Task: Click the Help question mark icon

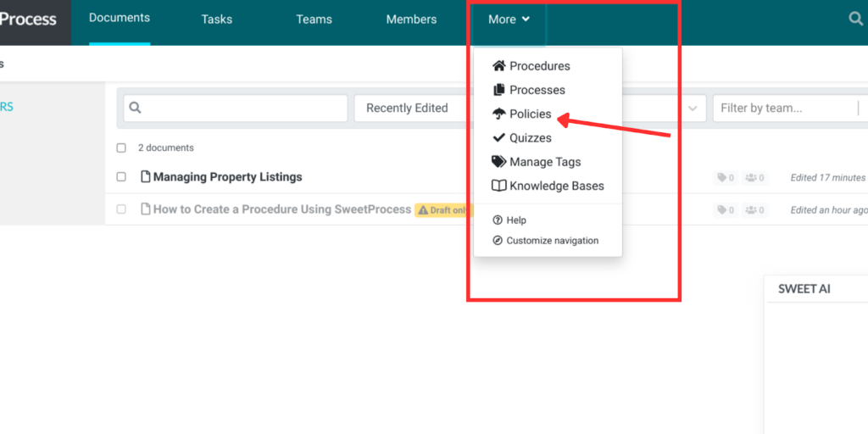Action: 497,220
